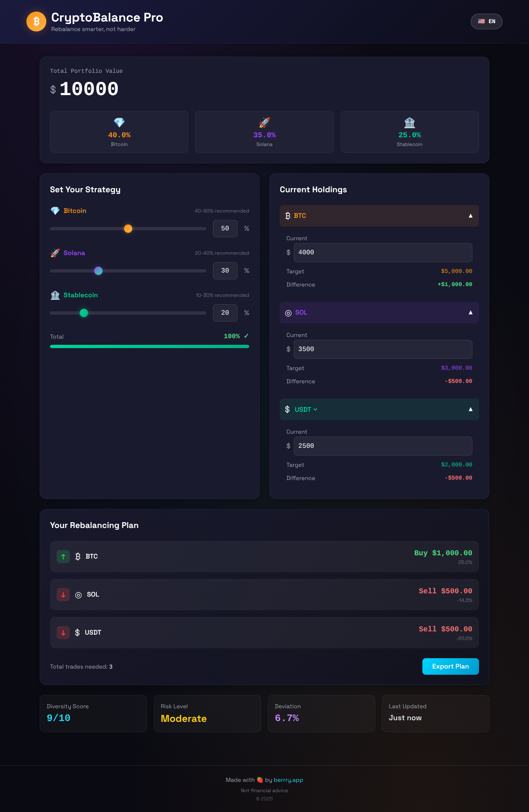Viewport: 529px width, 812px height.
Task: Click the '10-30% recommended' Stablecoin hint
Action: [x=222, y=295]
